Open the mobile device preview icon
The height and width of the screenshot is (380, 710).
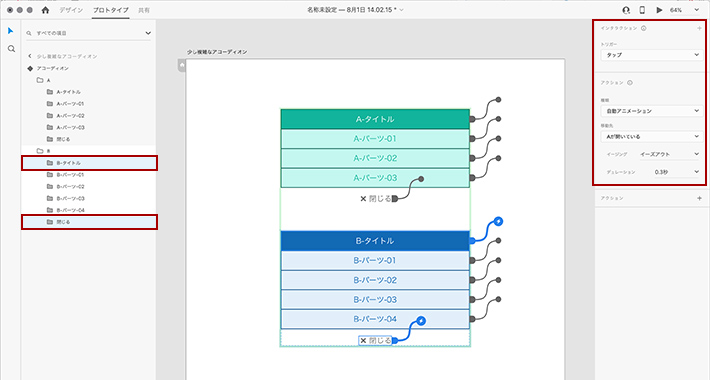coord(642,10)
